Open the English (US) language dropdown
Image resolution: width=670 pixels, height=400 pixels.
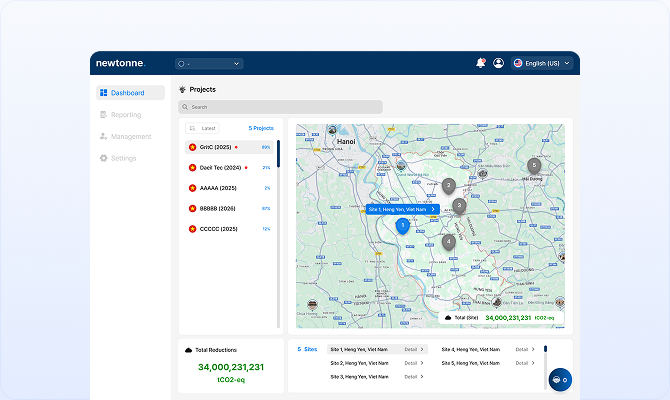point(542,63)
